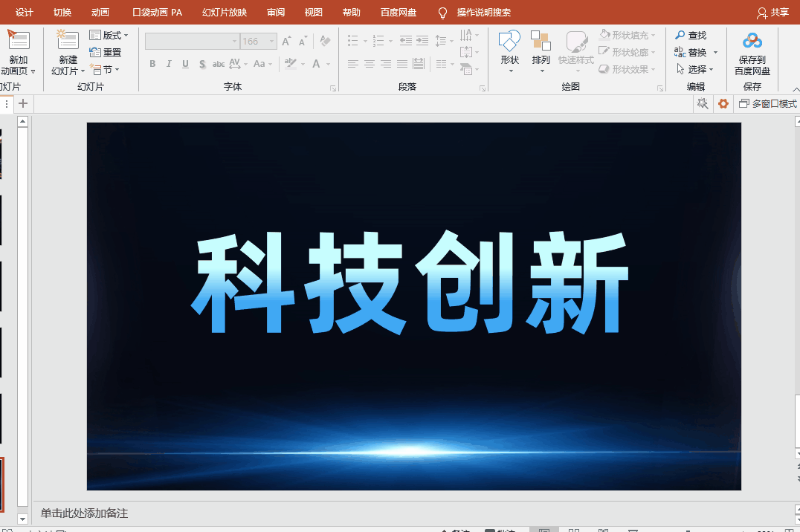The height and width of the screenshot is (532, 800).
Task: Open the 百度网盘 tab
Action: 399,12
